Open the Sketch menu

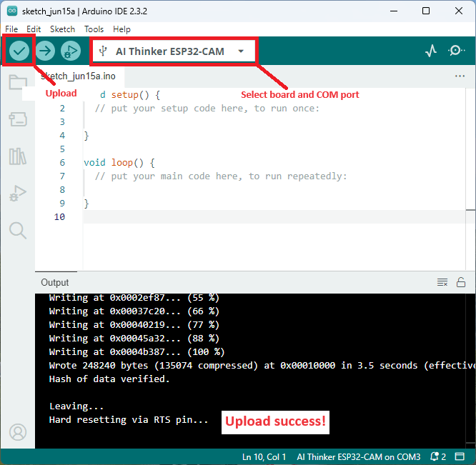pos(62,29)
